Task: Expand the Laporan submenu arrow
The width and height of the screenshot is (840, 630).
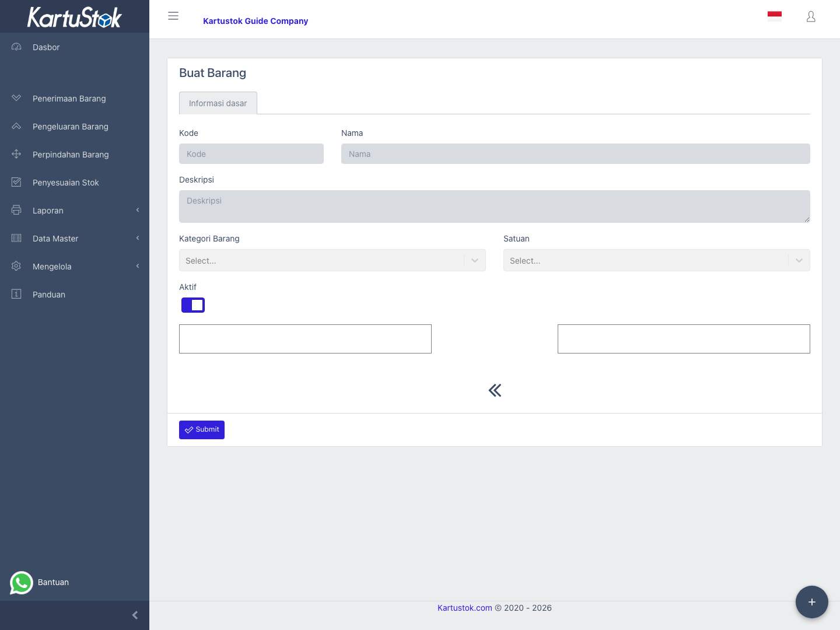Action: coord(138,210)
